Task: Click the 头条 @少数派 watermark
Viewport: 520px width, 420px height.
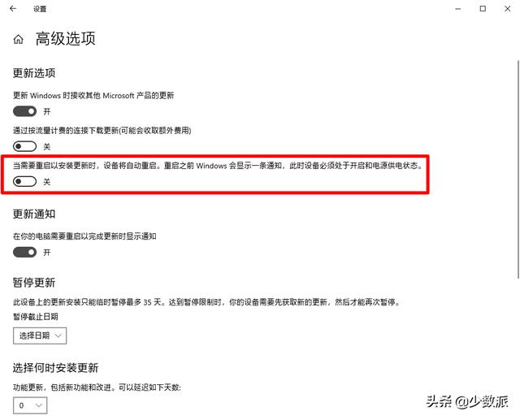Action: (x=467, y=401)
